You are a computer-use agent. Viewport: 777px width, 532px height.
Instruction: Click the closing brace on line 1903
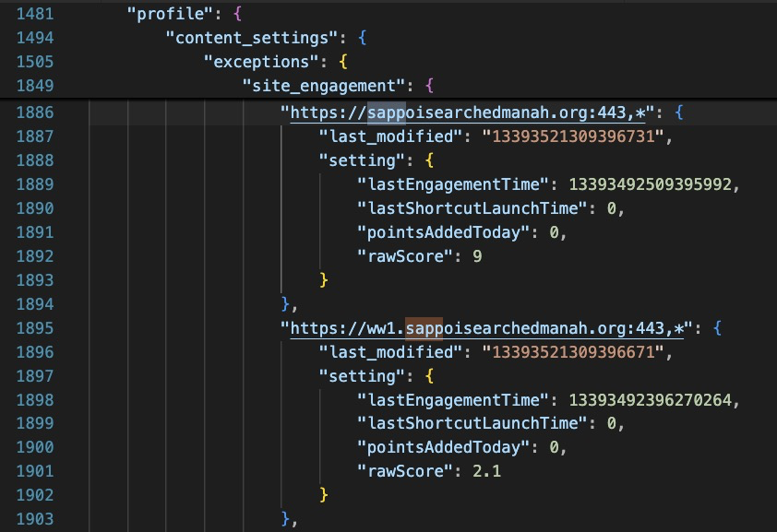click(285, 519)
